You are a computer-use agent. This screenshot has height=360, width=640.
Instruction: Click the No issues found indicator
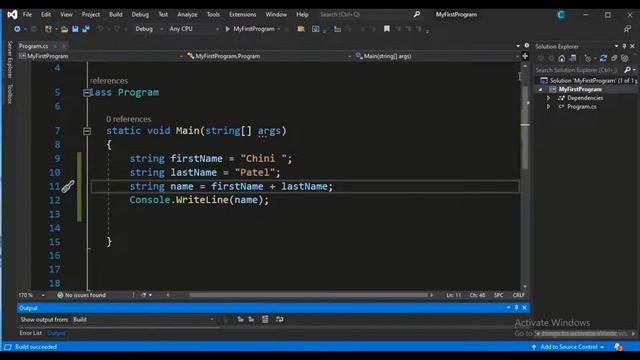(82, 295)
